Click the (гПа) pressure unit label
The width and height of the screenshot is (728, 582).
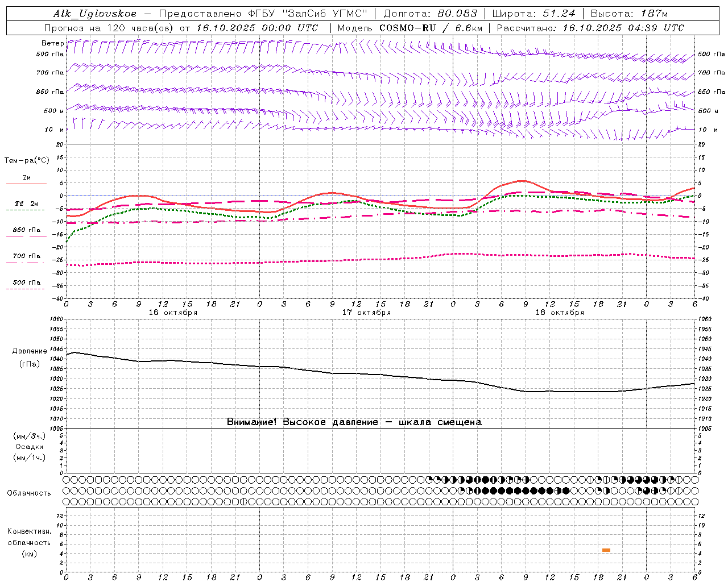click(30, 364)
